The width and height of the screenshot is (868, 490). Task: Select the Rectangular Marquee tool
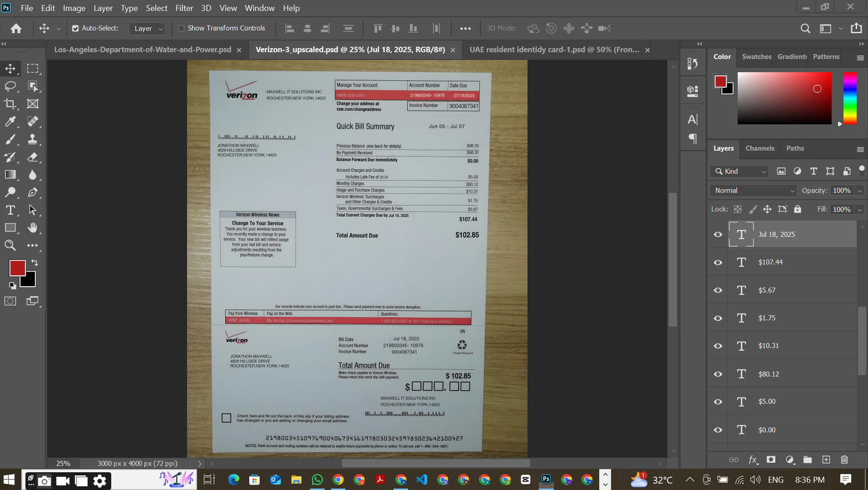click(33, 68)
